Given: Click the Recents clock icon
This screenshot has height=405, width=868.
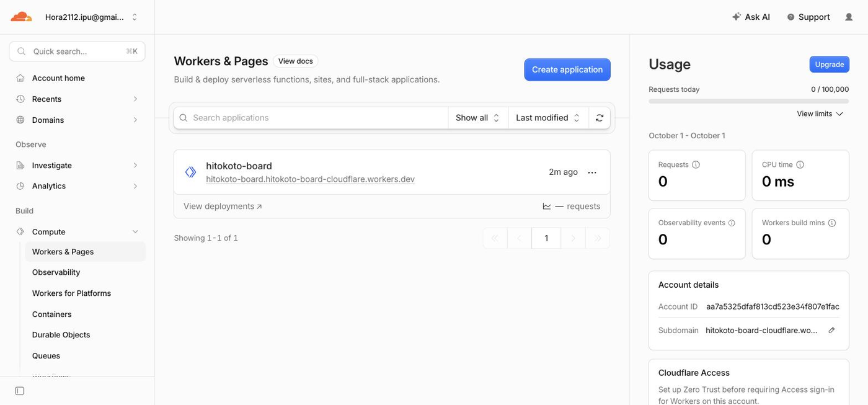Looking at the screenshot, I should pos(20,99).
